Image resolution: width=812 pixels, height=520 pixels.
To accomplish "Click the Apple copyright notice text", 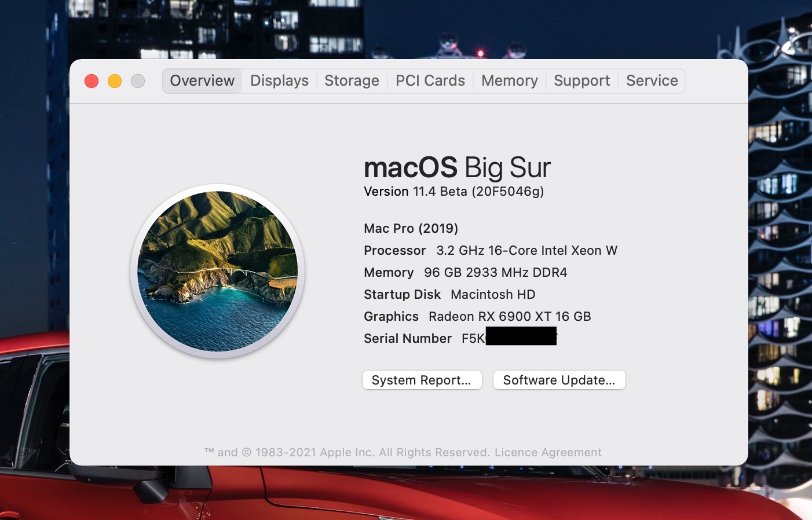I will coord(348,452).
